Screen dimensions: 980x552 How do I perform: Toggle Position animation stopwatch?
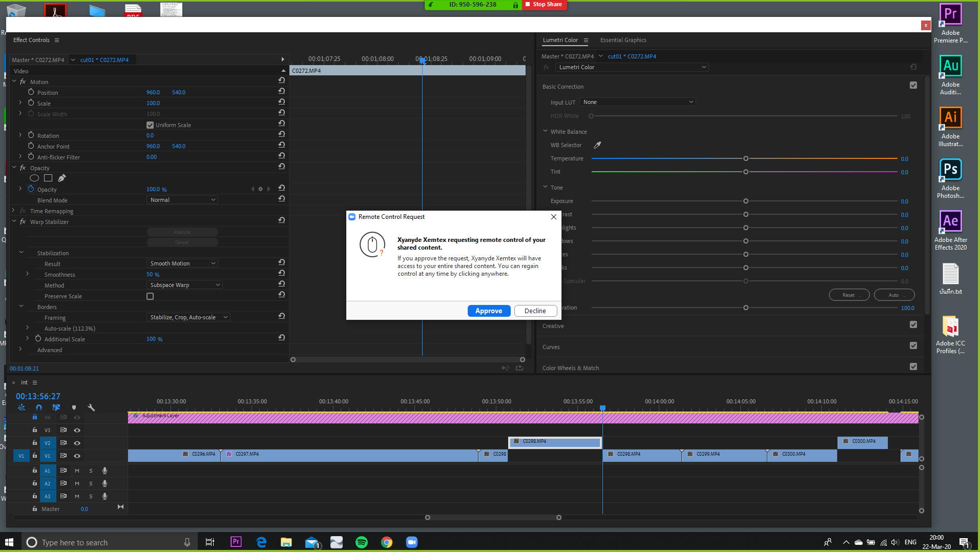coord(31,92)
